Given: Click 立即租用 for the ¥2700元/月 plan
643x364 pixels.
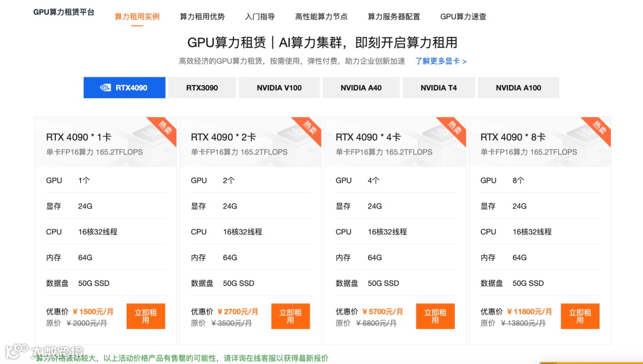Looking at the screenshot, I should [x=291, y=316].
